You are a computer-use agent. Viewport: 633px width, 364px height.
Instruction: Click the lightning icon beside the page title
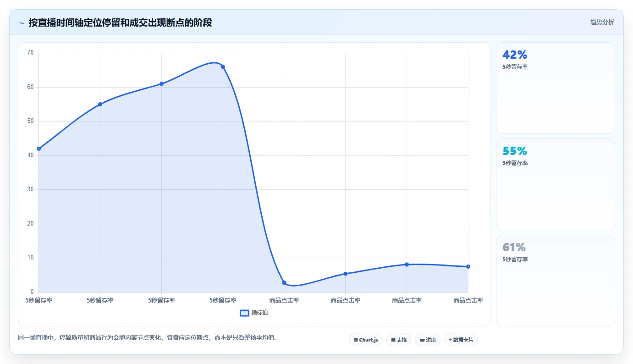point(22,22)
